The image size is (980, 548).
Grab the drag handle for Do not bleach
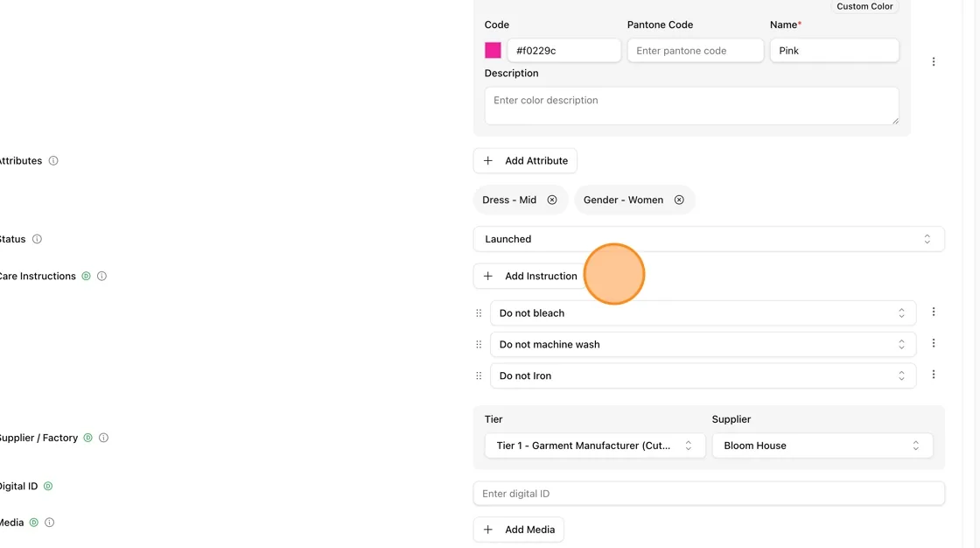coord(479,313)
